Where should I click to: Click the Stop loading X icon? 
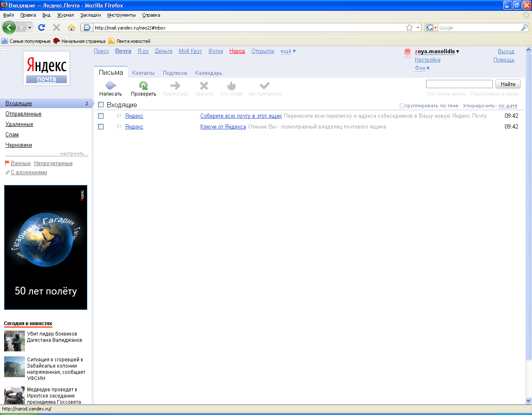tap(57, 27)
